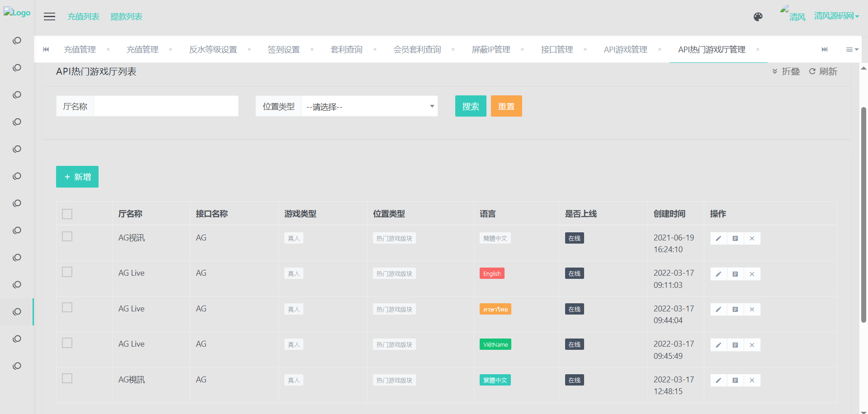
Task: Tick the select-all checkbox in the header
Action: (x=67, y=214)
